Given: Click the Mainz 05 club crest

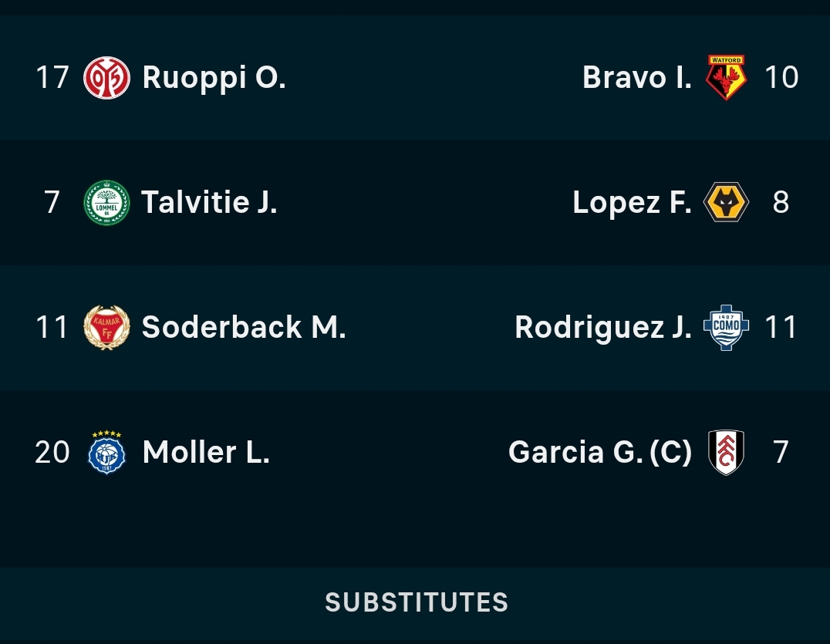Looking at the screenshot, I should tap(106, 78).
